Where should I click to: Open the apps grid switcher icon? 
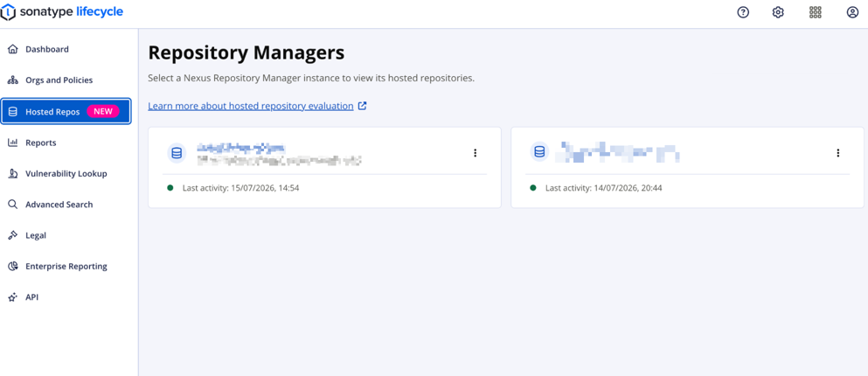pos(815,12)
